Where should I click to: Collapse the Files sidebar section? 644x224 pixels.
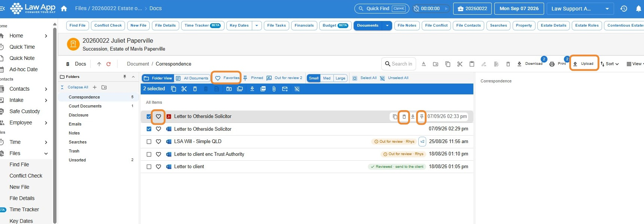click(x=46, y=154)
